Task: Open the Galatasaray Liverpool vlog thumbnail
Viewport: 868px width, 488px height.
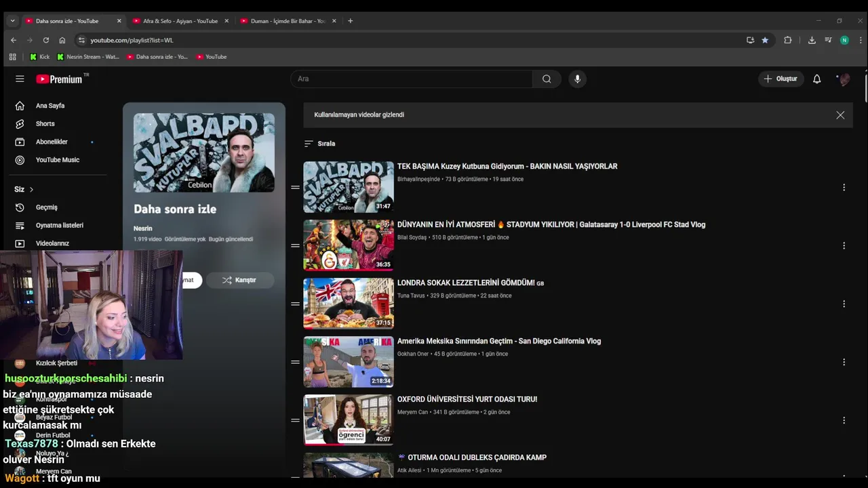Action: tap(349, 245)
